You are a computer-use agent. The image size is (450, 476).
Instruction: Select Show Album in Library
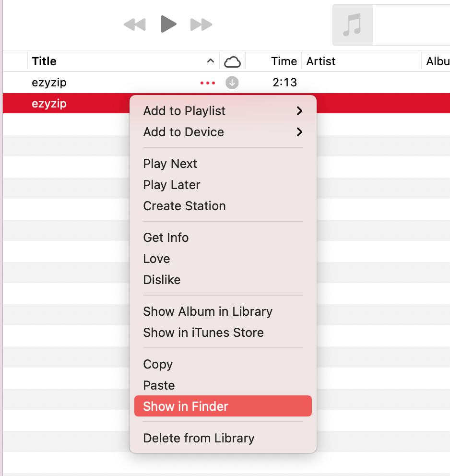[x=208, y=311]
